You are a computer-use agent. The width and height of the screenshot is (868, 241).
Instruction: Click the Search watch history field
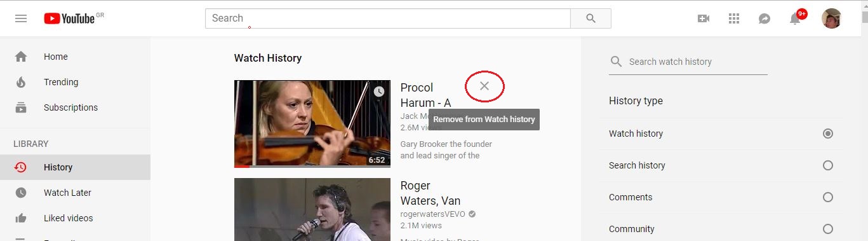click(x=688, y=62)
